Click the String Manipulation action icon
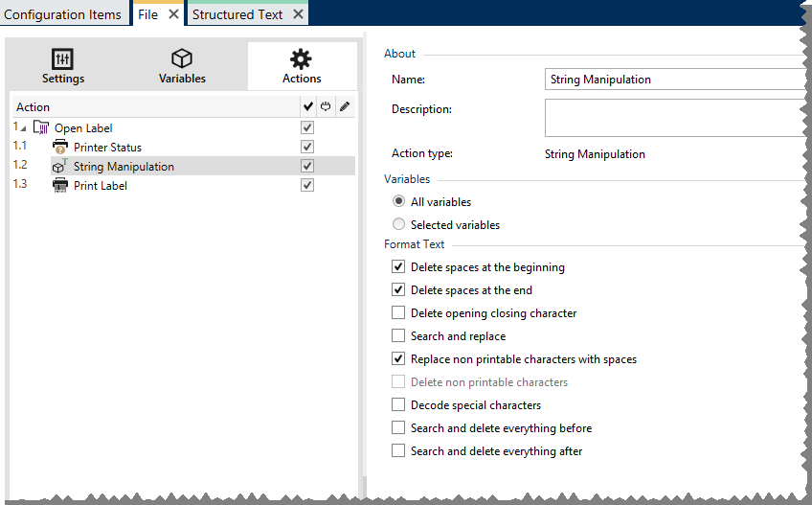This screenshot has height=505, width=812. (59, 167)
